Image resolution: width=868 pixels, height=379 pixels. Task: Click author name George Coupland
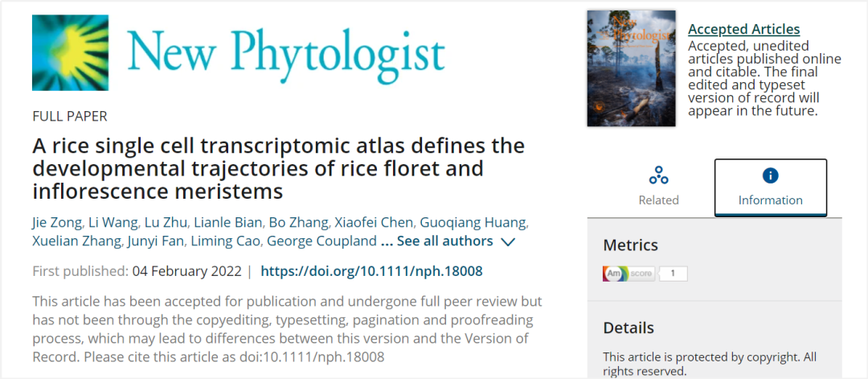pyautogui.click(x=322, y=241)
